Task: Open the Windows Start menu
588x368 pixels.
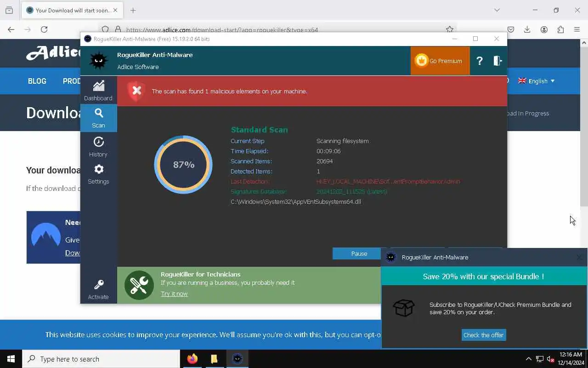Action: [11, 359]
